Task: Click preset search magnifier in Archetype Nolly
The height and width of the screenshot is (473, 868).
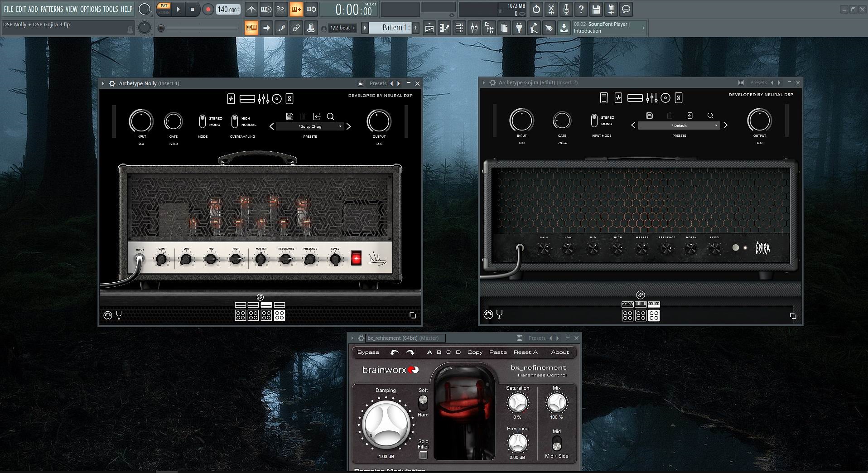Action: click(330, 116)
